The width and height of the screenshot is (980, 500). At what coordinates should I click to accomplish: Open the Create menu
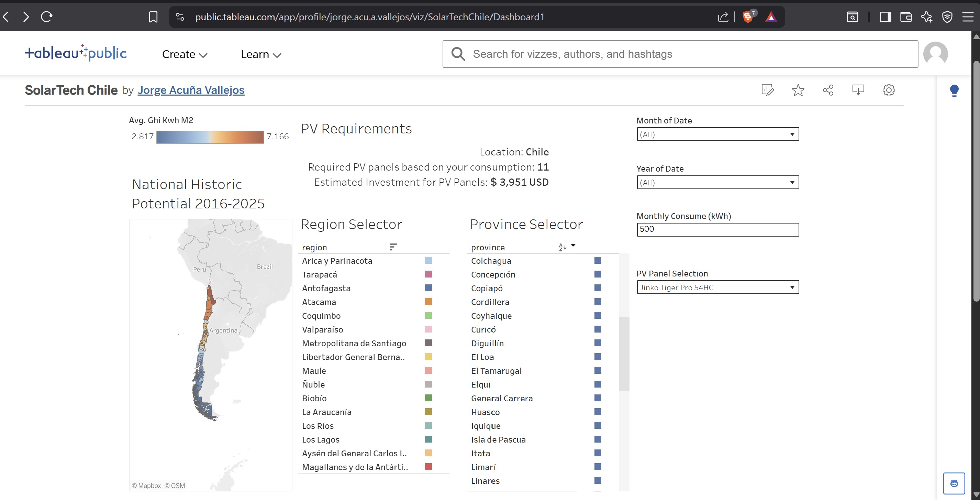coord(185,54)
